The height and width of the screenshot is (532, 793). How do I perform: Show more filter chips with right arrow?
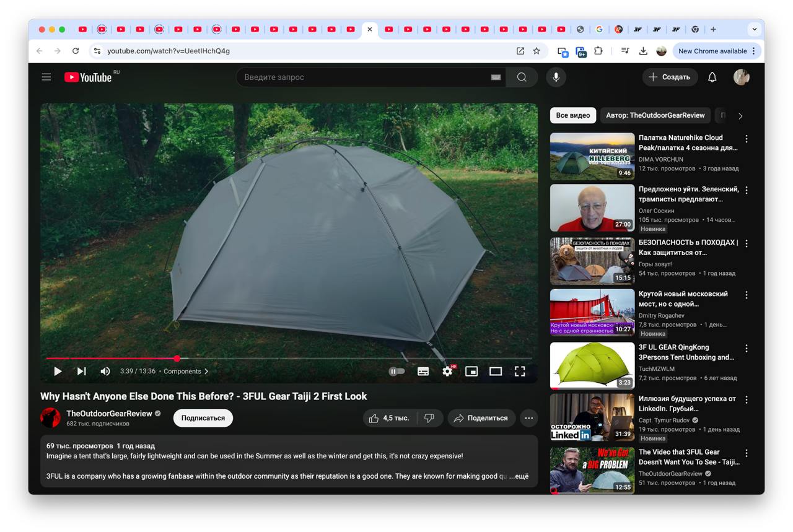point(740,116)
